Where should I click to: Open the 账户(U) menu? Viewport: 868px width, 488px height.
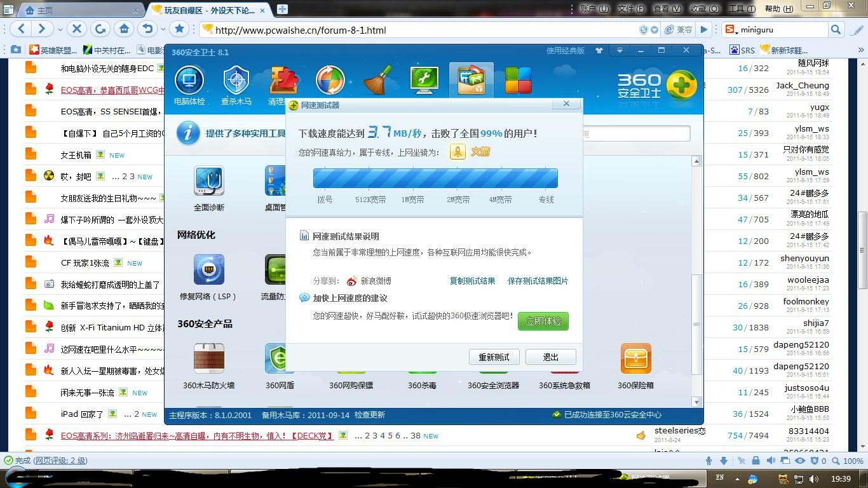click(x=594, y=9)
